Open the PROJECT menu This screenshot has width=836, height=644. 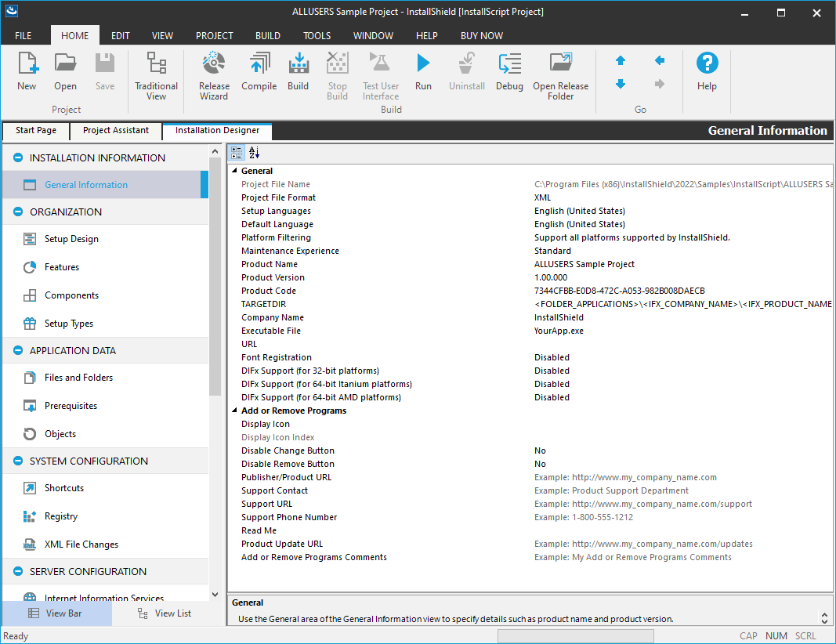pos(214,35)
